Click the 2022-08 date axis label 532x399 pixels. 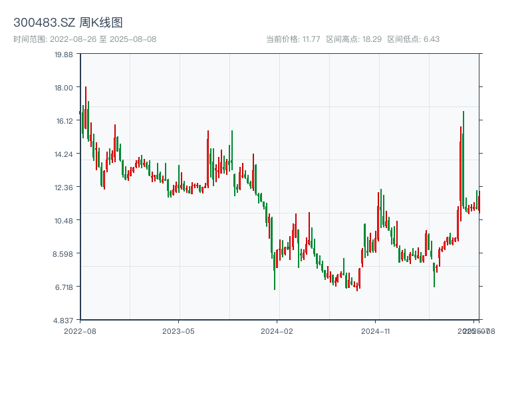80,331
